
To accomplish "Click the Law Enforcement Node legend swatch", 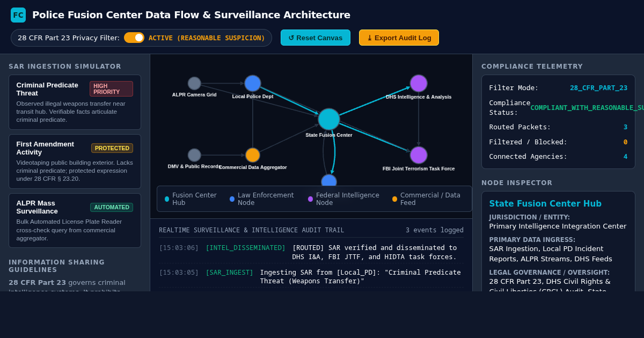I will pyautogui.click(x=232, y=199).
